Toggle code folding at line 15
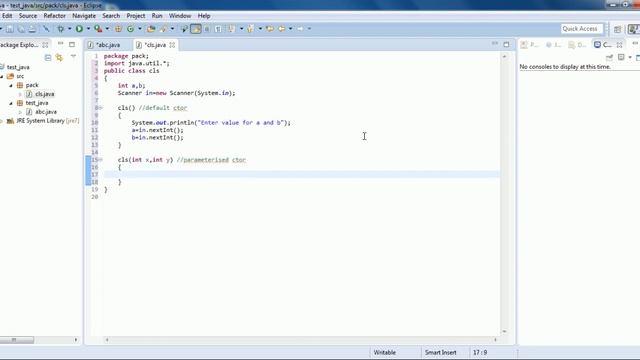640x360 pixels. 100,160
